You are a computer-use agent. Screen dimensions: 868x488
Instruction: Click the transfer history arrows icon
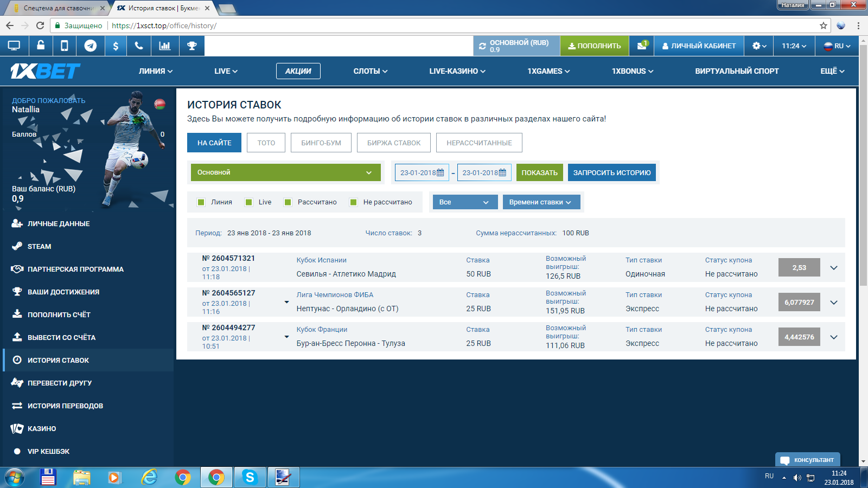tap(17, 406)
